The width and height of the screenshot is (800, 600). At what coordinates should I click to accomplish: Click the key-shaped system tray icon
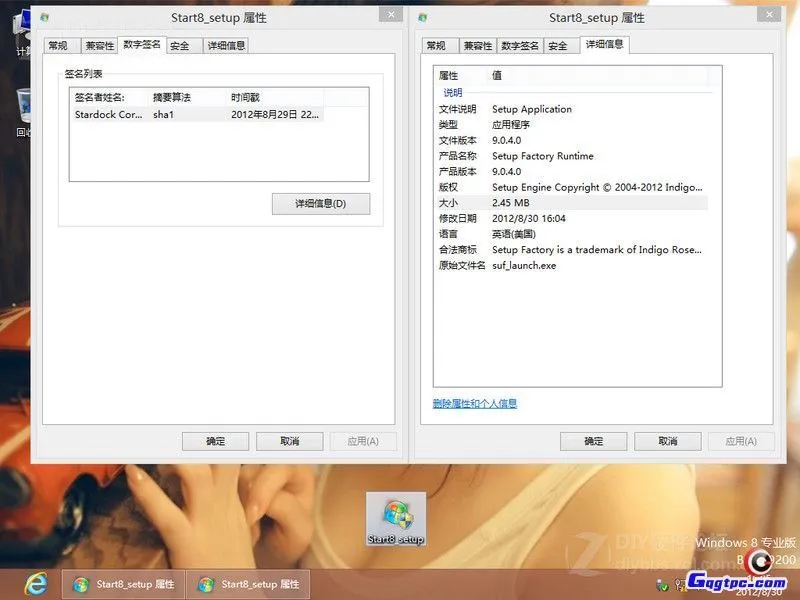tap(677, 585)
